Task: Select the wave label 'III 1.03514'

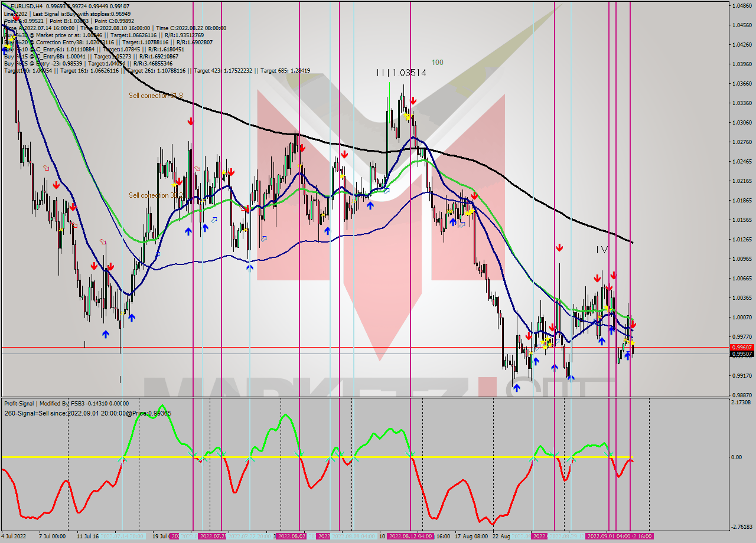Action: pos(402,73)
